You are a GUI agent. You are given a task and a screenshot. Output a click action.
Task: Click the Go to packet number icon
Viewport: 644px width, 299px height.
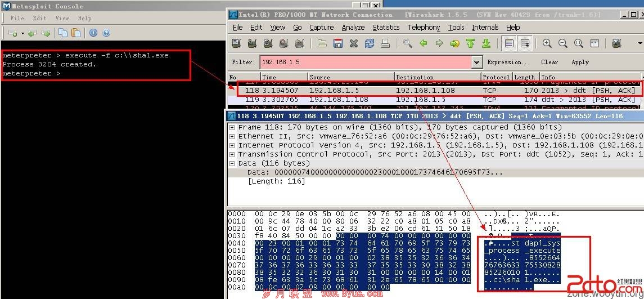[x=454, y=43]
